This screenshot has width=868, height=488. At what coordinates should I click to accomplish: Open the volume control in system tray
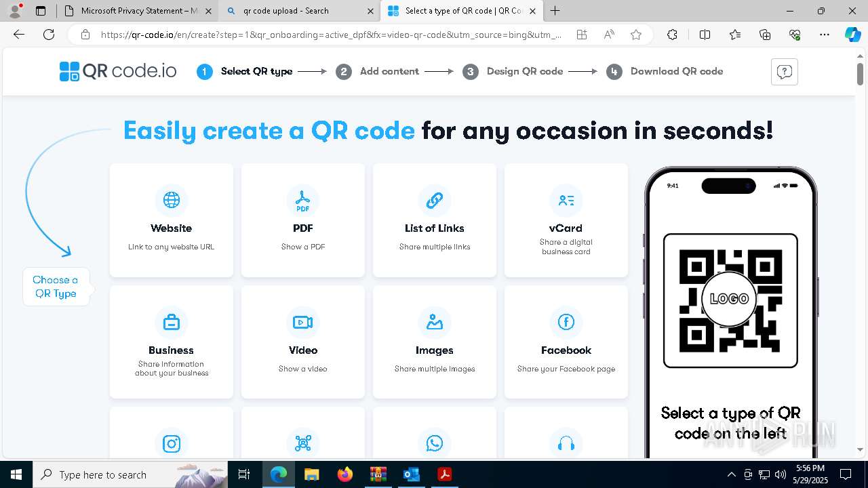click(781, 474)
